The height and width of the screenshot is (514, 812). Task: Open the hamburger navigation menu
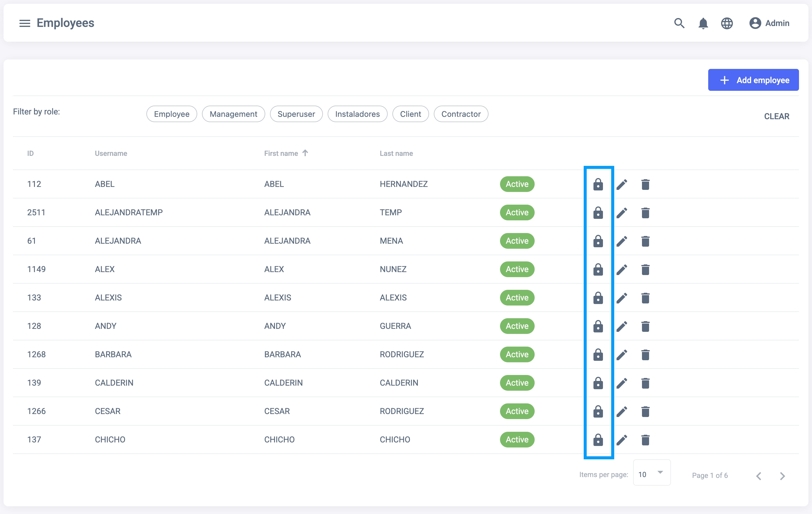(25, 23)
